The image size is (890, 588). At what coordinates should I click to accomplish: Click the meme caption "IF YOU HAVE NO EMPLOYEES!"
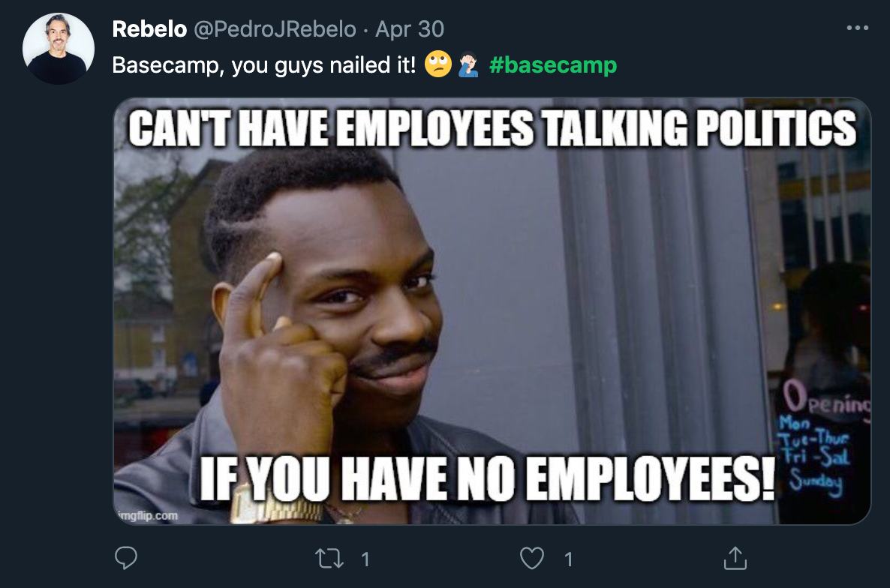(x=487, y=478)
